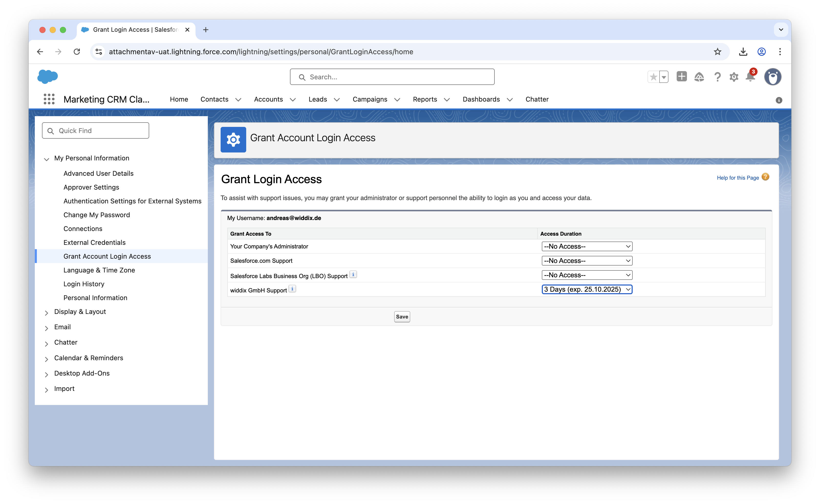Open widdix GmbH Support duration dropdown

(587, 289)
